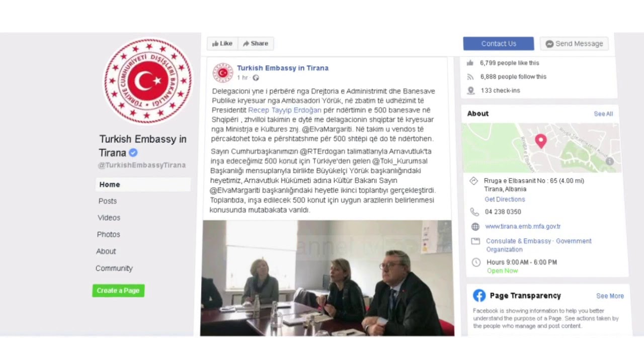
Task: Open the Recep Tayyip Erdoğan link
Action: pyautogui.click(x=285, y=110)
